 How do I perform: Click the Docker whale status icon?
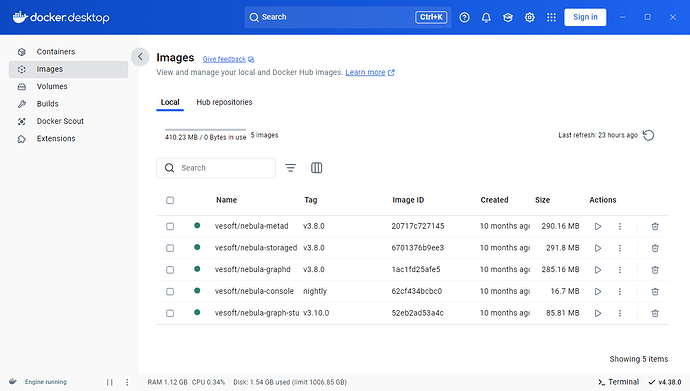point(13,381)
